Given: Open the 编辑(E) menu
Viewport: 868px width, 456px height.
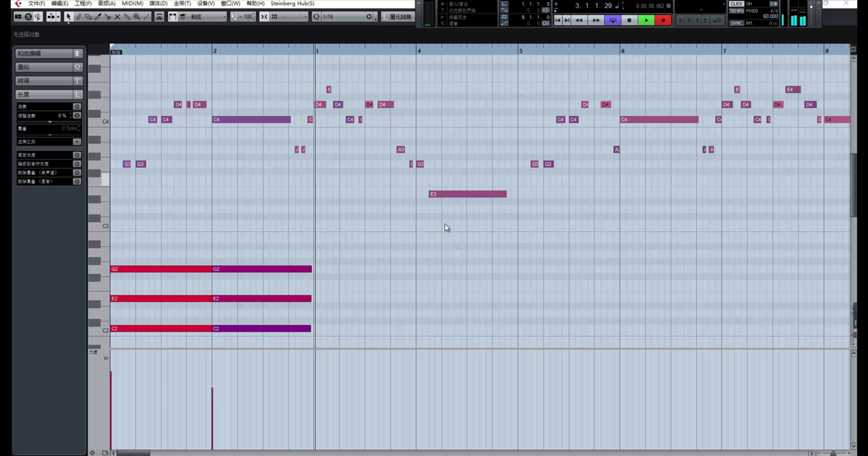Looking at the screenshot, I should coord(60,4).
